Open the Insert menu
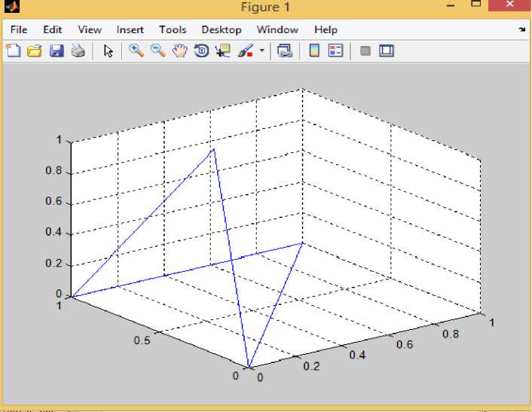The height and width of the screenshot is (412, 532). pos(130,30)
